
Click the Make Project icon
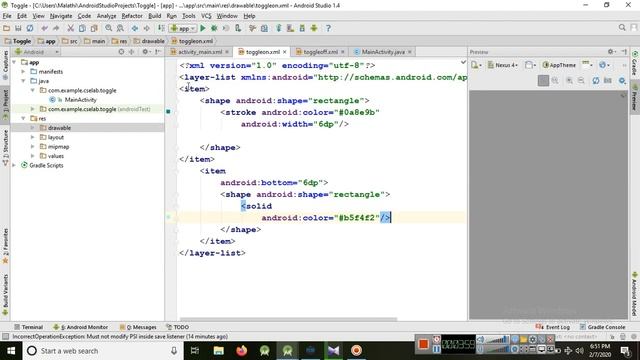pos(161,28)
